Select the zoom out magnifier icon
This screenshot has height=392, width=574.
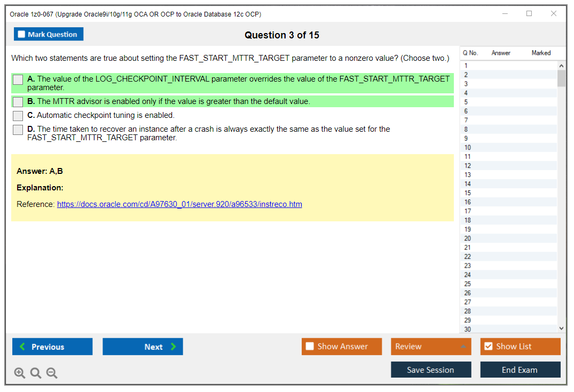click(x=52, y=373)
